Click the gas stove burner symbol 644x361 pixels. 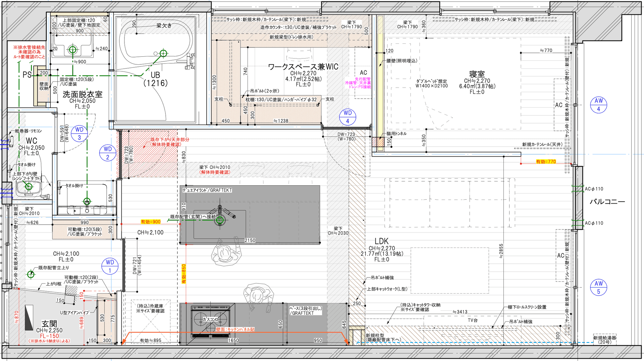(x=210, y=320)
